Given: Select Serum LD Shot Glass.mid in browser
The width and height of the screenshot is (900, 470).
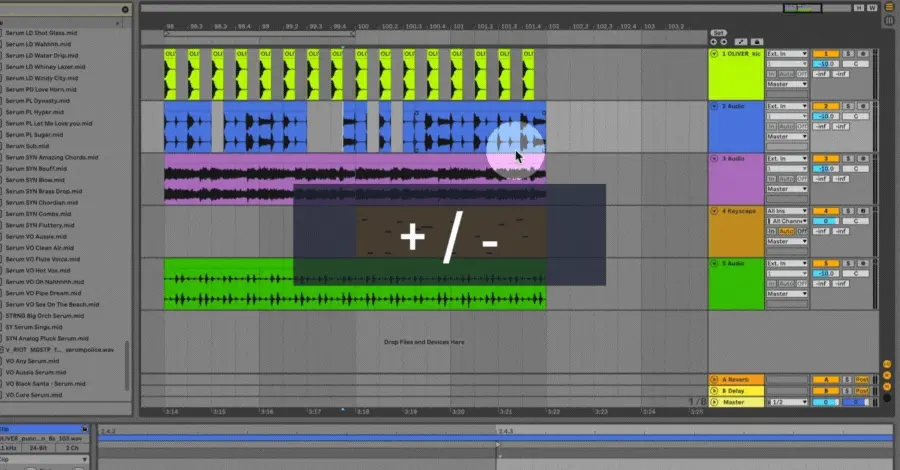Looking at the screenshot, I should (x=41, y=33).
